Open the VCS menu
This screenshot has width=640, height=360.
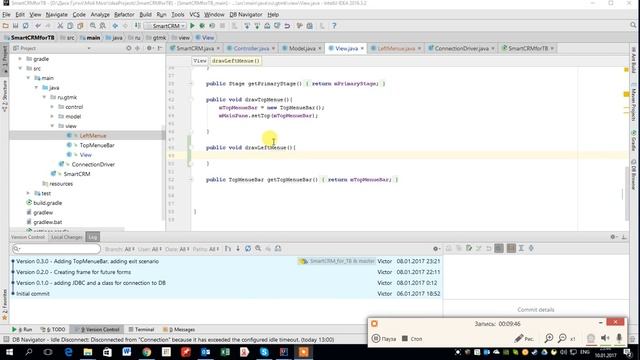[194, 14]
